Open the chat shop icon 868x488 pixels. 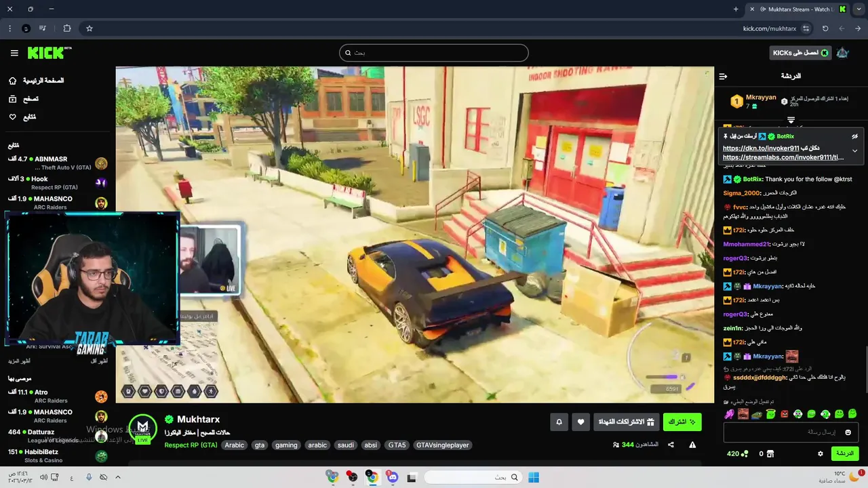click(771, 453)
